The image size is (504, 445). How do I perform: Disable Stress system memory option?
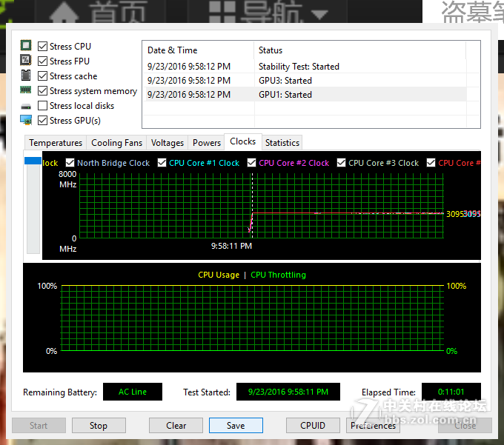[x=42, y=91]
